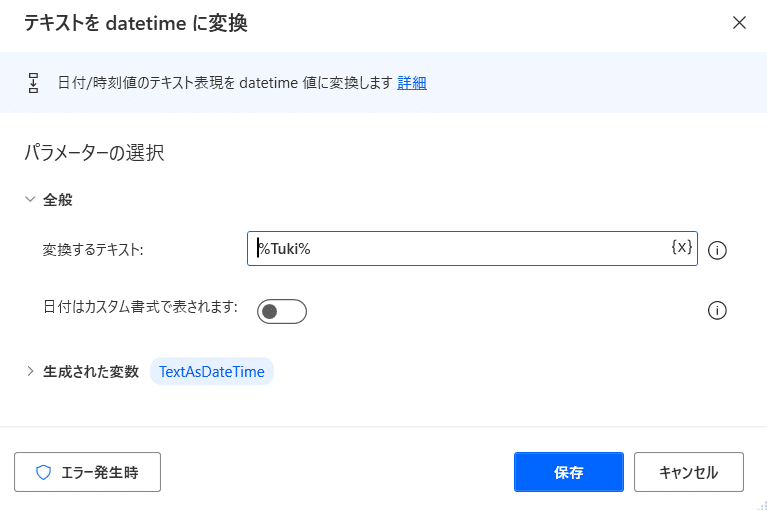The image size is (767, 510).
Task: Enable 日付はカスタム書式で表されます switch
Action: [282, 311]
